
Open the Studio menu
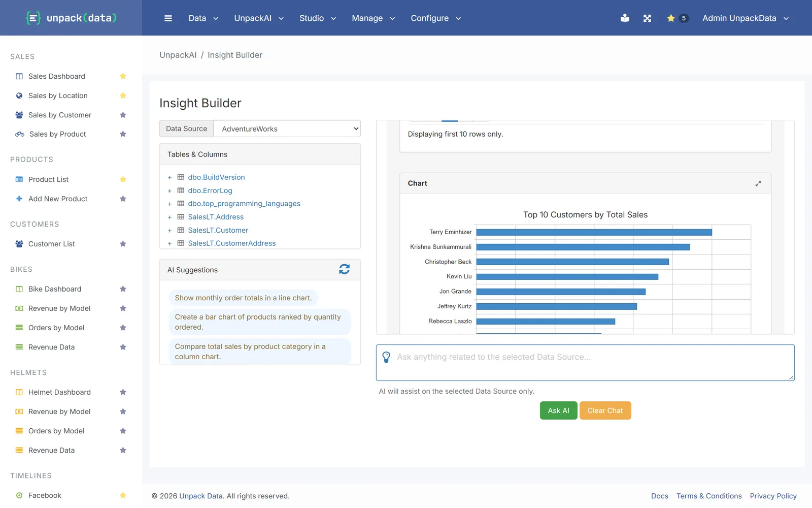(x=318, y=18)
